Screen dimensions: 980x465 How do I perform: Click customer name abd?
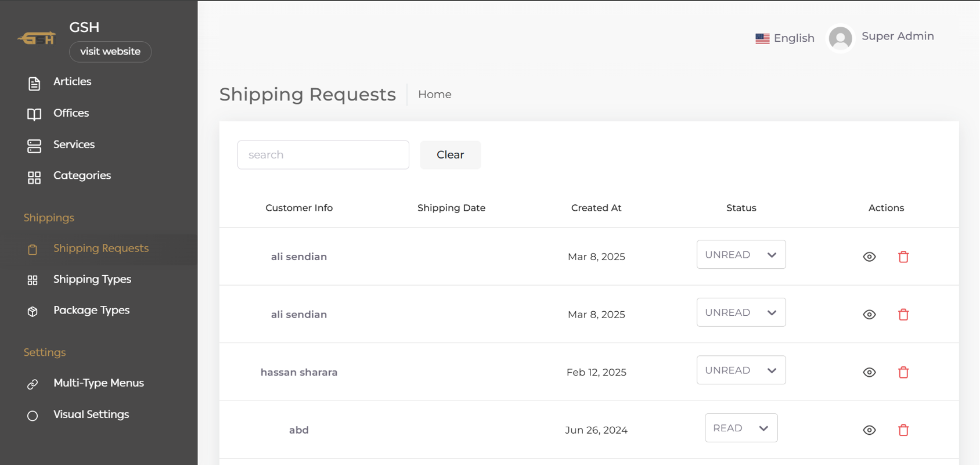[299, 430]
